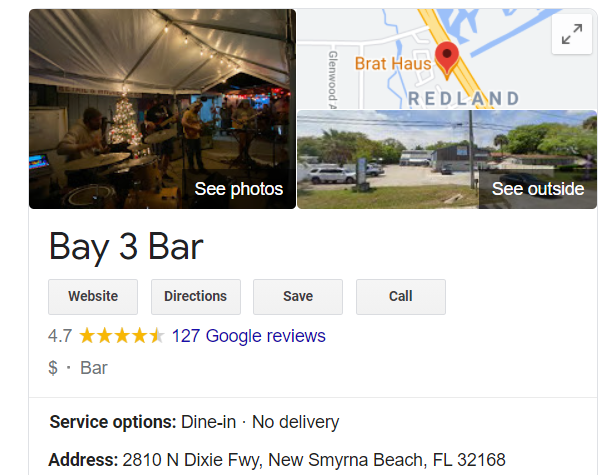The width and height of the screenshot is (604, 475).
Task: Click the Bay 3 Bar title
Action: click(x=126, y=247)
